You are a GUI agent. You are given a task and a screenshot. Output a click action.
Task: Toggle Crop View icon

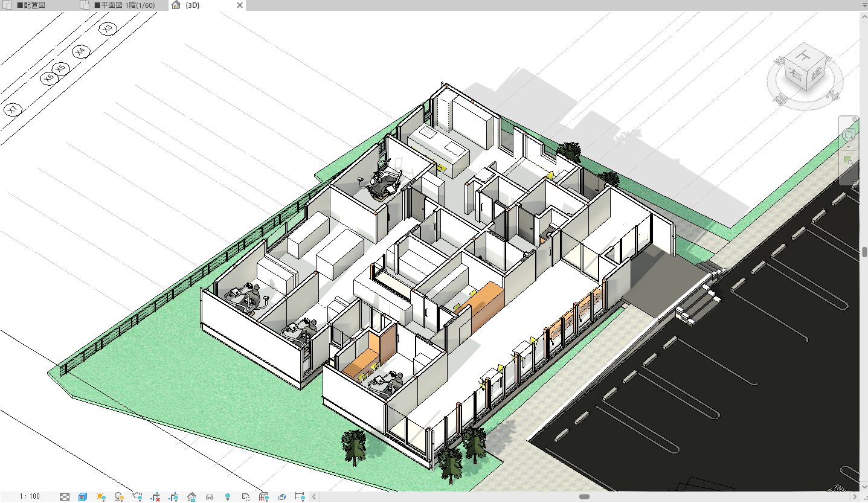pyautogui.click(x=155, y=497)
